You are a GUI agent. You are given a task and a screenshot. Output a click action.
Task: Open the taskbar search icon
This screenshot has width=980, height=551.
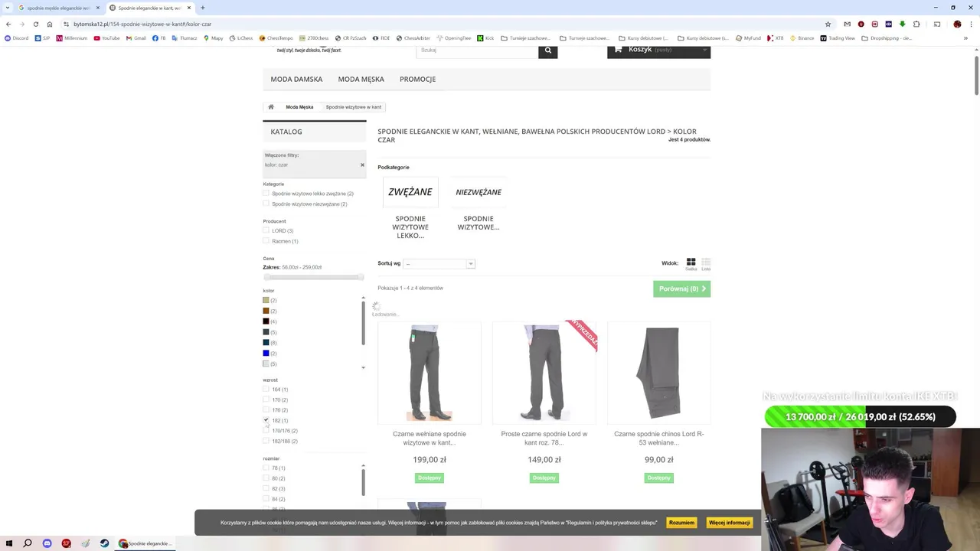pyautogui.click(x=28, y=543)
